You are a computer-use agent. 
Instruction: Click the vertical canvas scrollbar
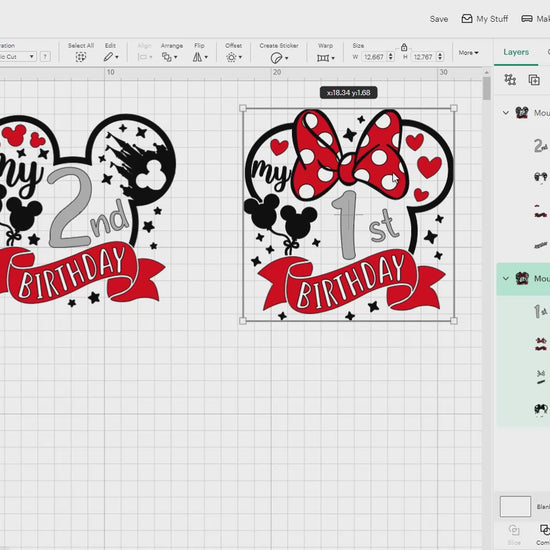pos(486,88)
